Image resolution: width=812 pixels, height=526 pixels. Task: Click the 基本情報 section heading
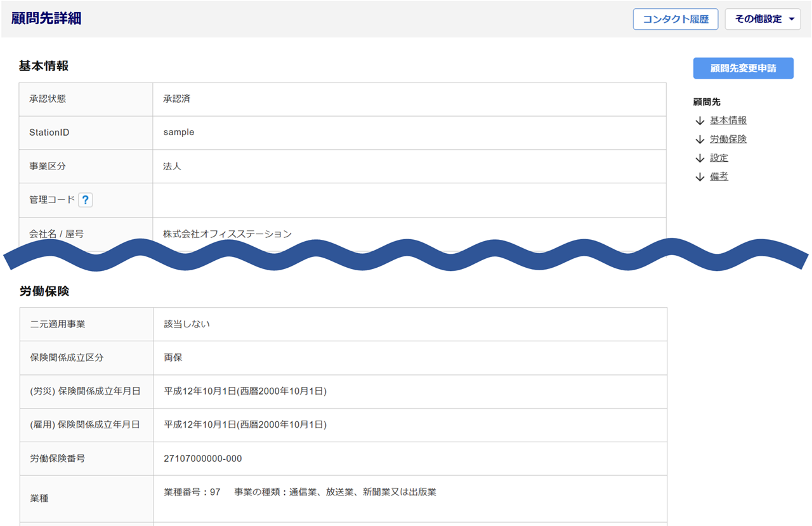coord(44,66)
